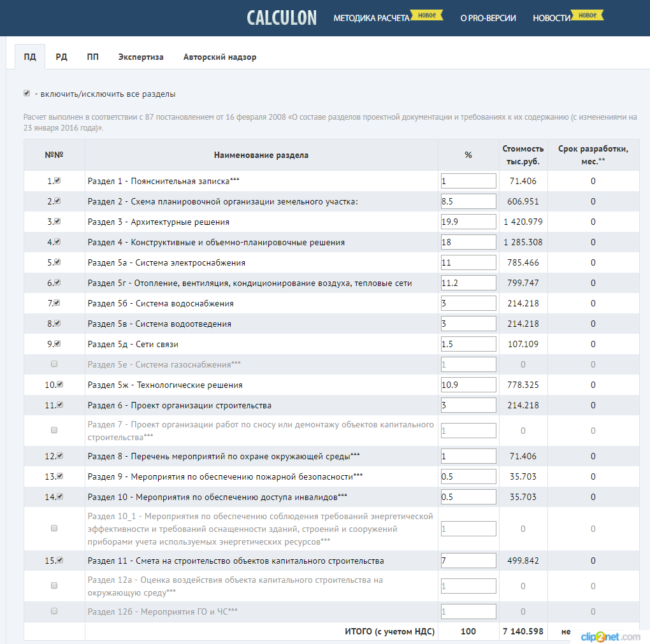
Task: Uncheck Раздел 1 Пояснительная записка checkbox
Action: pos(57,180)
